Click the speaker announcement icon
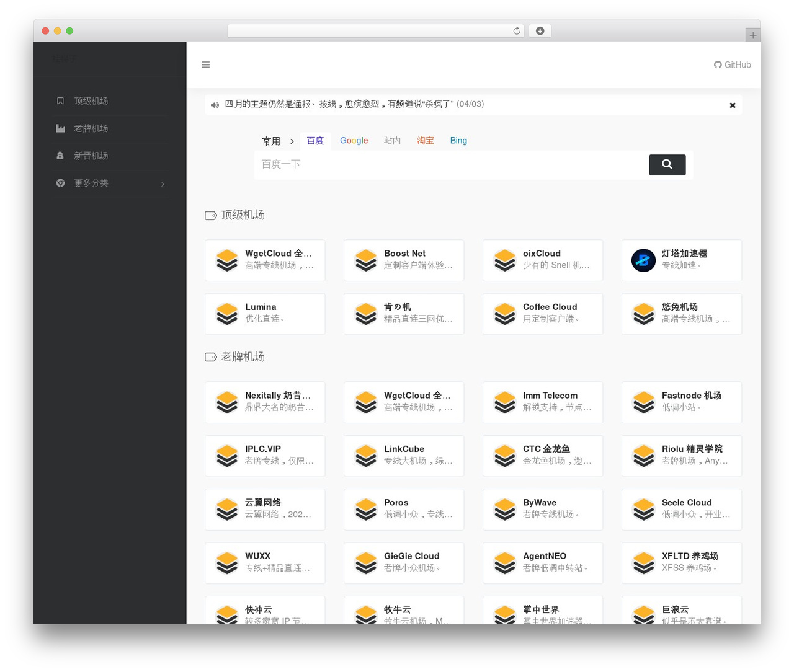The image size is (794, 672). click(215, 105)
